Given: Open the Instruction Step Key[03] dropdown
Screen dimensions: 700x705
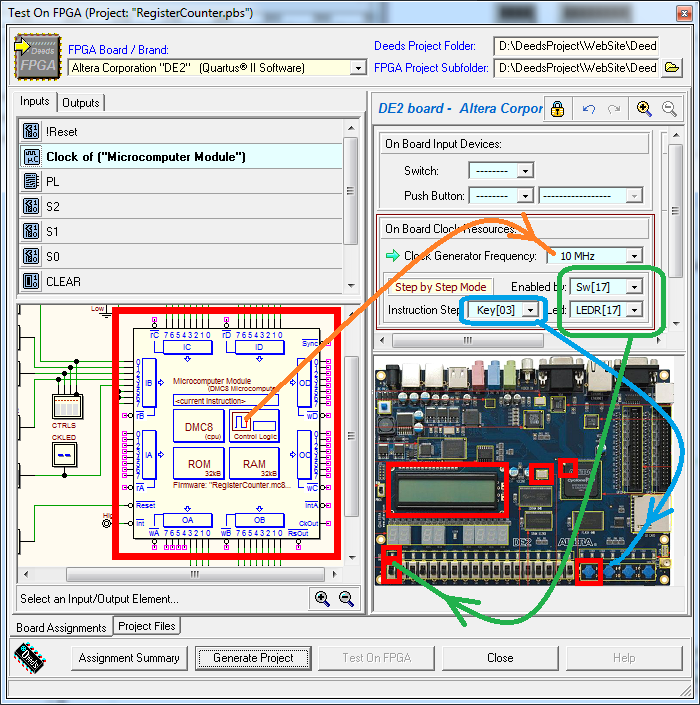Looking at the screenshot, I should [531, 310].
